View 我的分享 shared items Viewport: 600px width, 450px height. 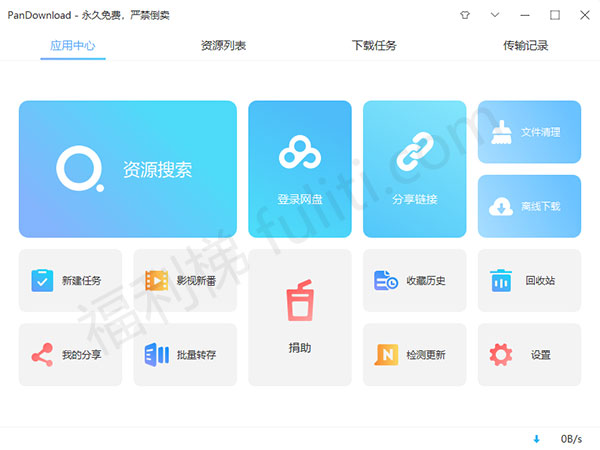70,354
